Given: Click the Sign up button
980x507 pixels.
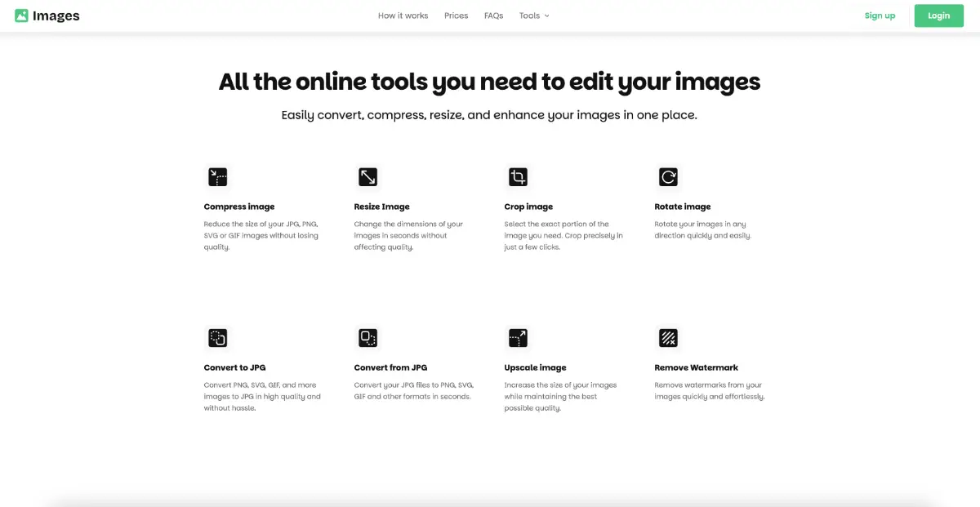Looking at the screenshot, I should (880, 16).
